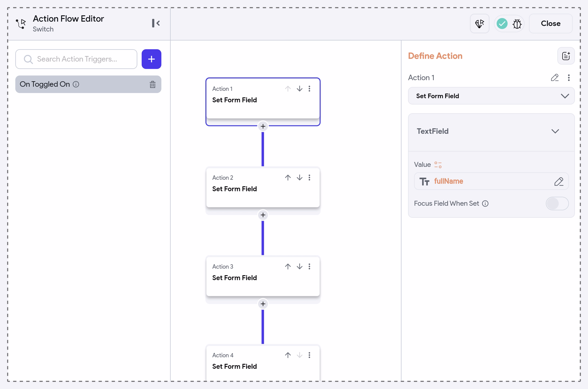
Task: Move Action 2 up with arrow
Action: coord(288,178)
